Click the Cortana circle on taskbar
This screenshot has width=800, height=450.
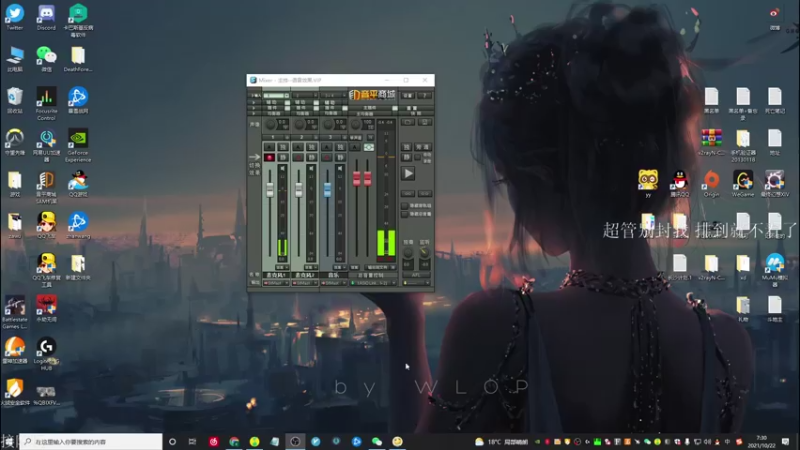click(x=172, y=441)
